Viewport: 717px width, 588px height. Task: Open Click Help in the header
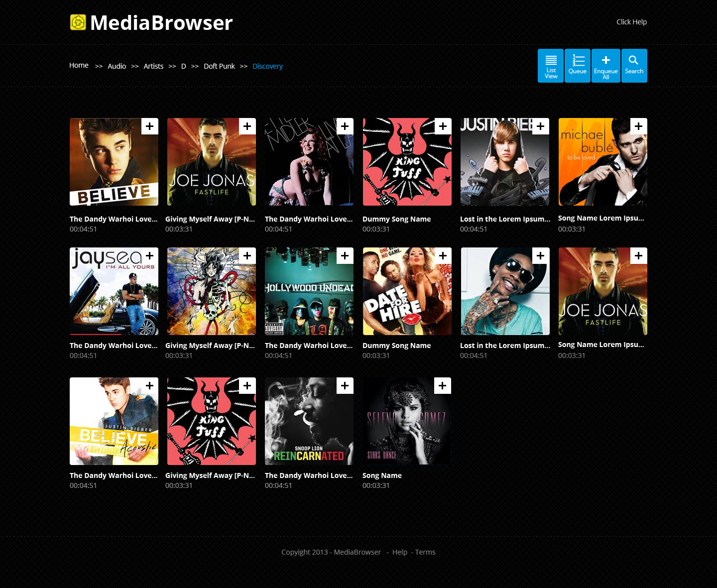coord(631,22)
